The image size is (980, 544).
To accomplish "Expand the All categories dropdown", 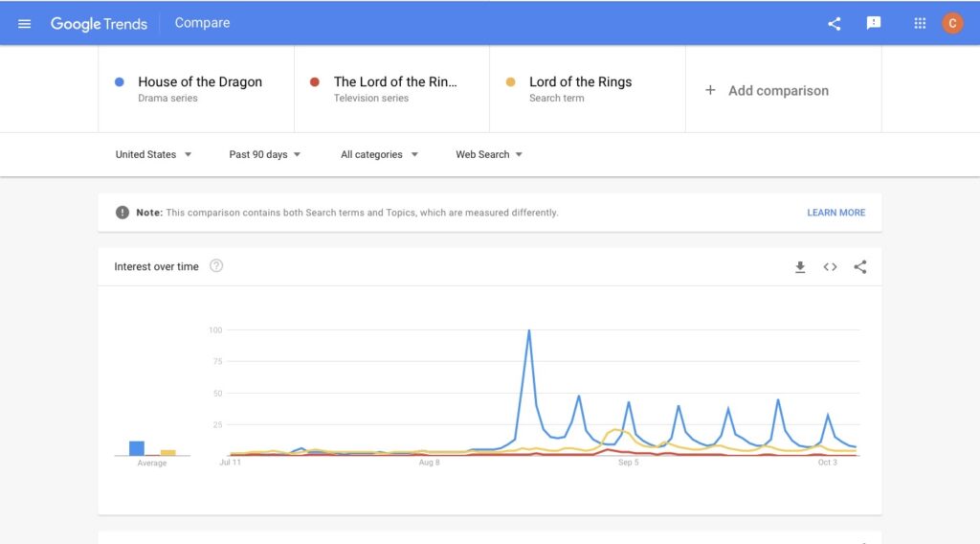I will tap(379, 154).
